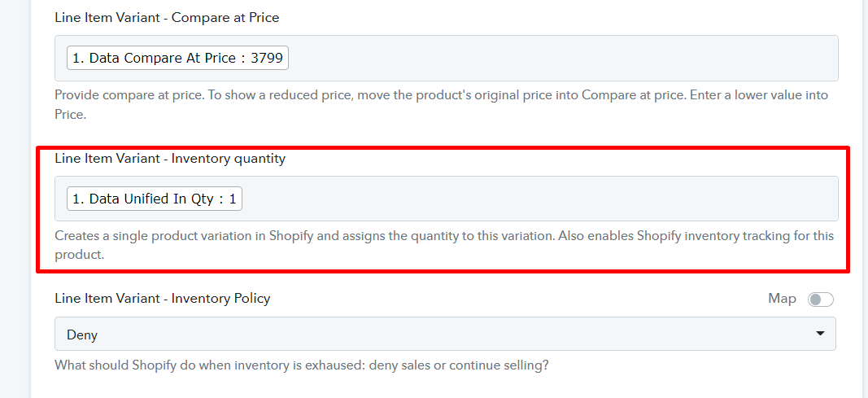
Task: Toggle the Map switch for Inventory Policy
Action: (x=820, y=300)
